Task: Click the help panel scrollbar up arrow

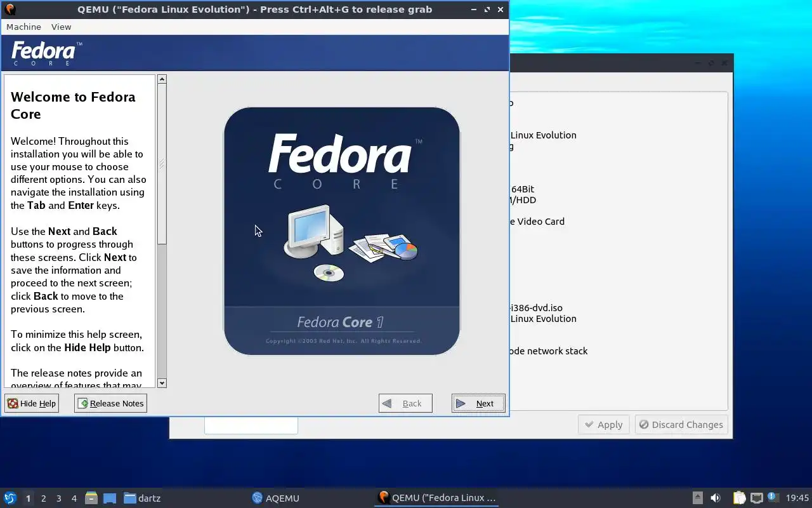Action: 162,79
